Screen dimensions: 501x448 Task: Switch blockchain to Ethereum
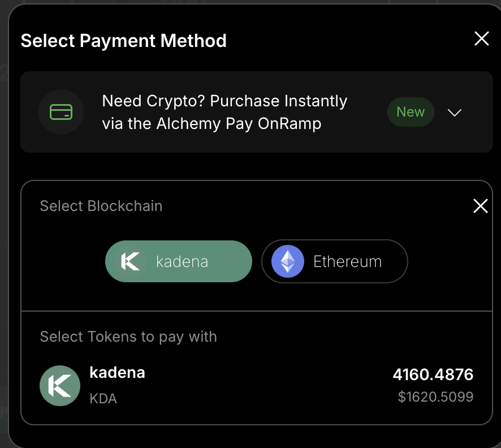[x=334, y=261]
